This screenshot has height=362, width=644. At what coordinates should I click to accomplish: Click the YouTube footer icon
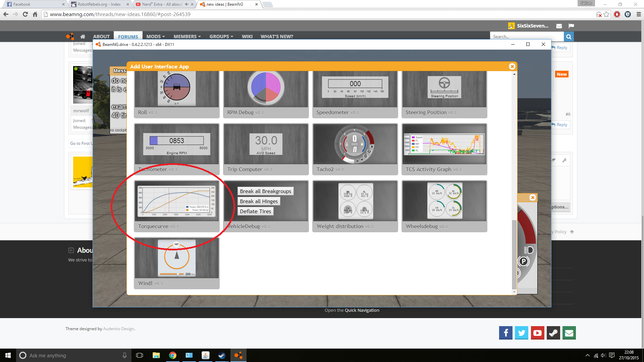pos(537,333)
